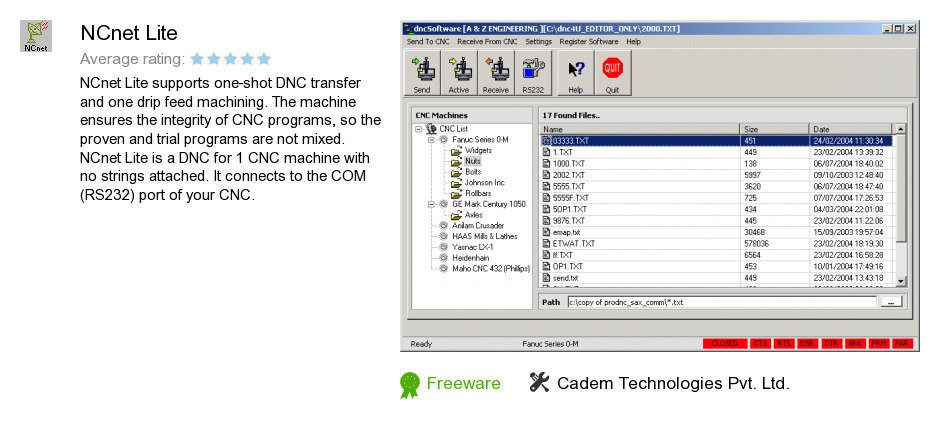
Task: Select the send.txt file row
Action: 716,278
